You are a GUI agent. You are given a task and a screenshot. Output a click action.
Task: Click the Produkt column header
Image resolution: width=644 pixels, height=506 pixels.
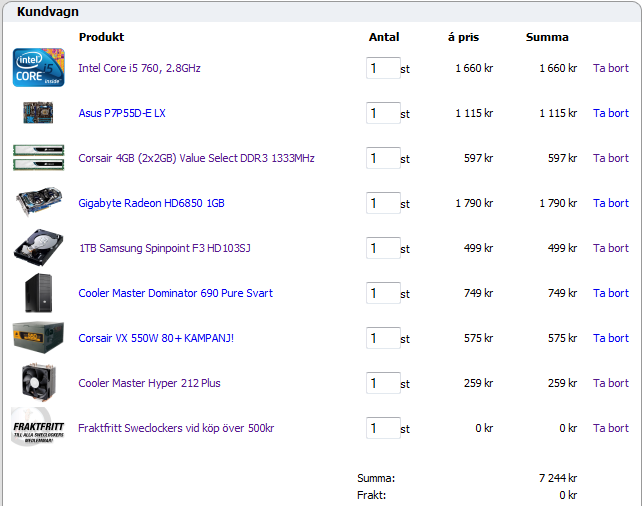point(101,37)
